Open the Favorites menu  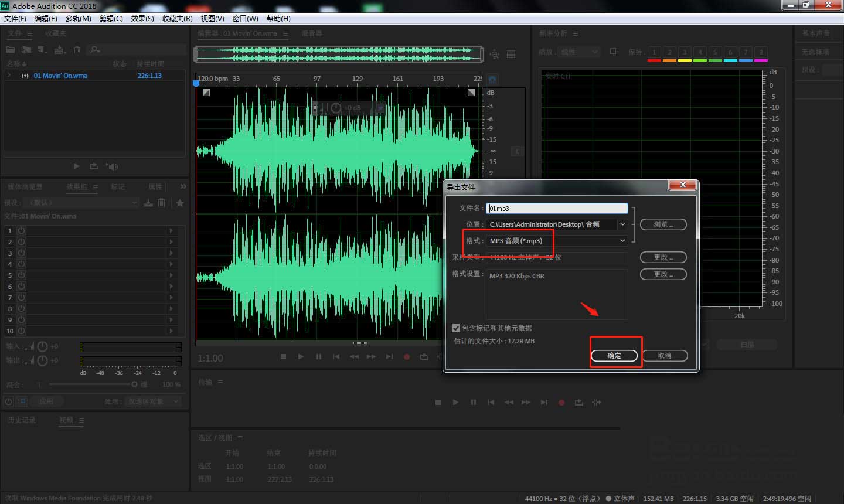177,19
